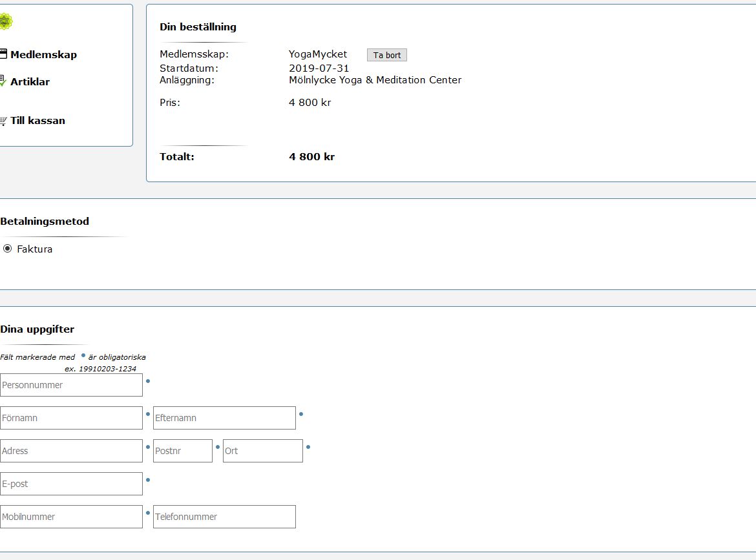Click into the Förnamn field
756x560 pixels.
click(71, 418)
